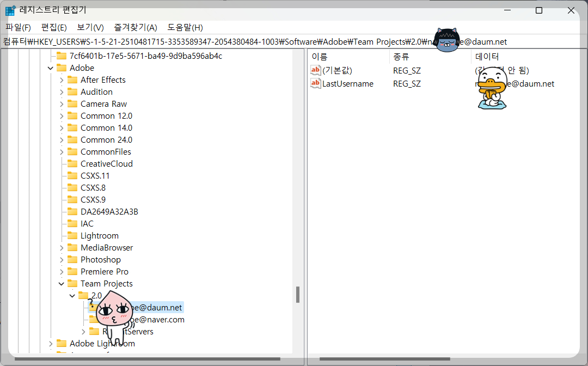Screen dimensions: 588x366
Task: Select the daum.net account key in tree
Action: [136, 308]
